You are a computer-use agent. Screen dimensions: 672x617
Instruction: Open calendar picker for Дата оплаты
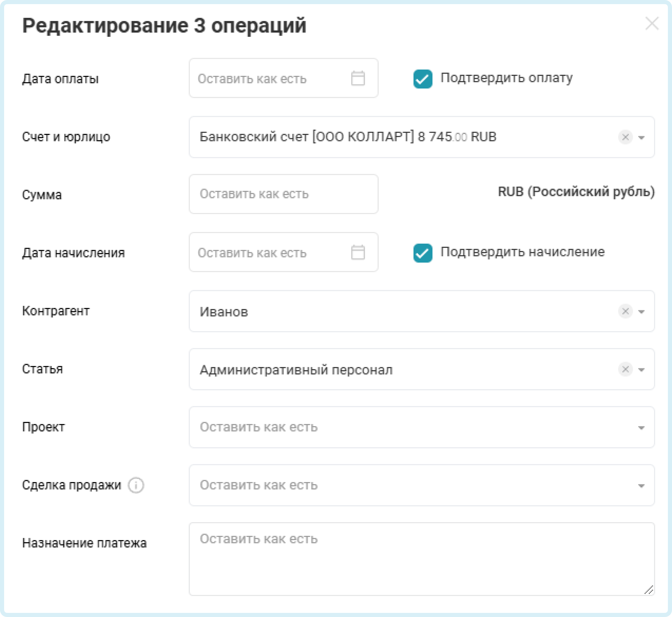(x=358, y=78)
